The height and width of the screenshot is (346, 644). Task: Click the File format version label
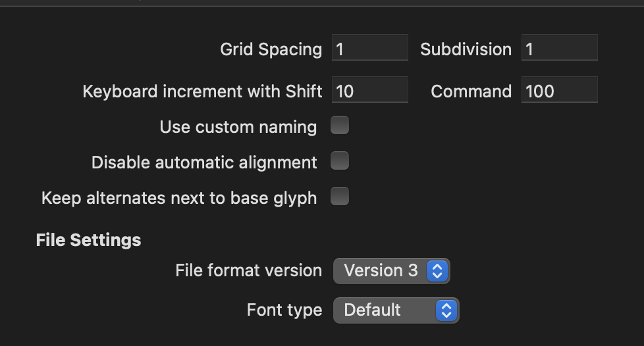coord(248,270)
